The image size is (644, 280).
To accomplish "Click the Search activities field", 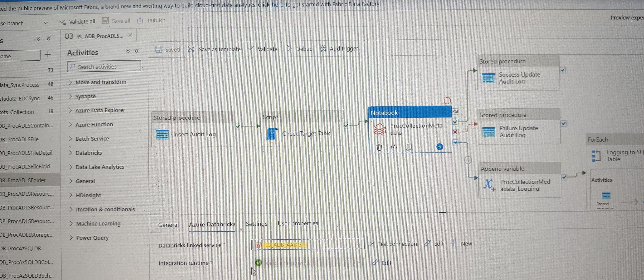I will [x=104, y=66].
